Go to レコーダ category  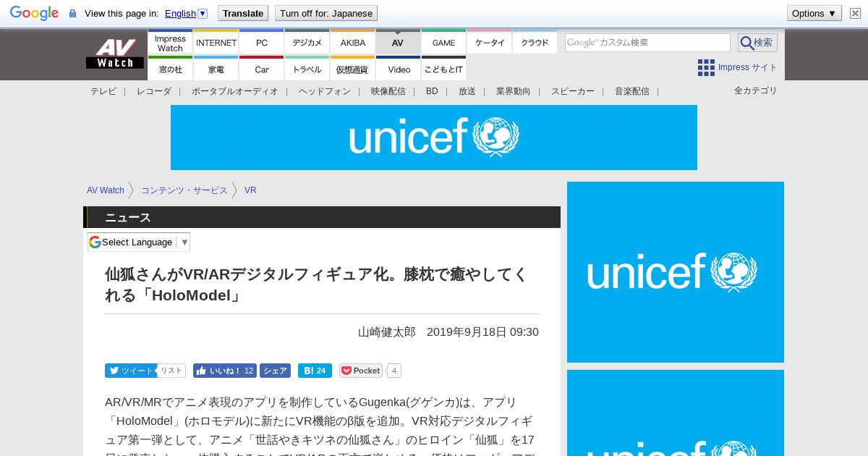(153, 91)
